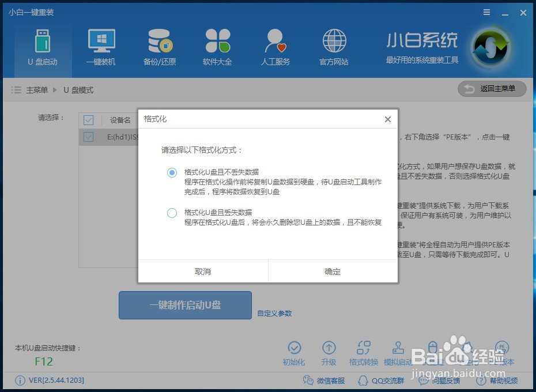Screen dimensions: 536x392
Task: Open the 软件大全 section
Action: tap(217, 47)
